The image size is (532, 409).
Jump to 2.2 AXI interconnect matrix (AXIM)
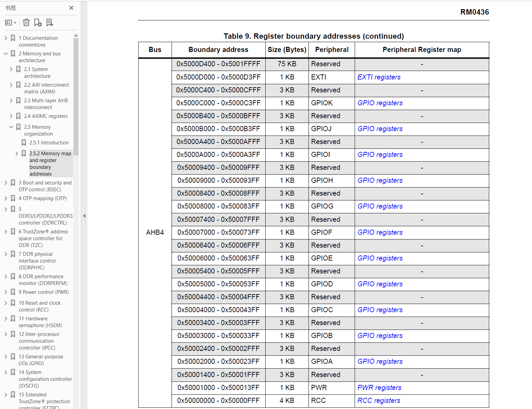[47, 88]
